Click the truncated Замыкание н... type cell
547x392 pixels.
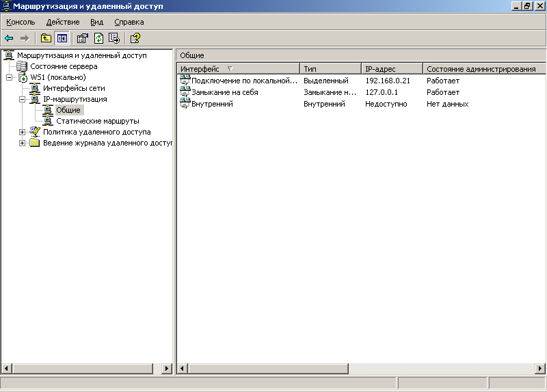coord(330,92)
